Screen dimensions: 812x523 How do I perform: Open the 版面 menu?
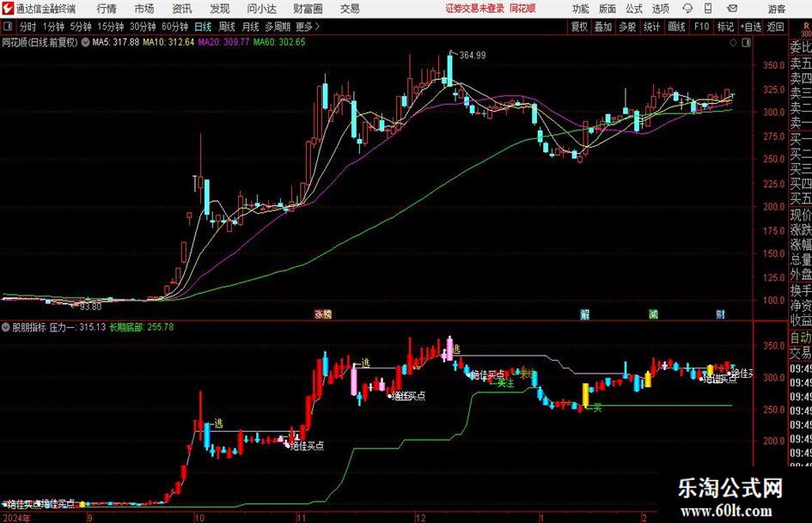click(x=607, y=9)
